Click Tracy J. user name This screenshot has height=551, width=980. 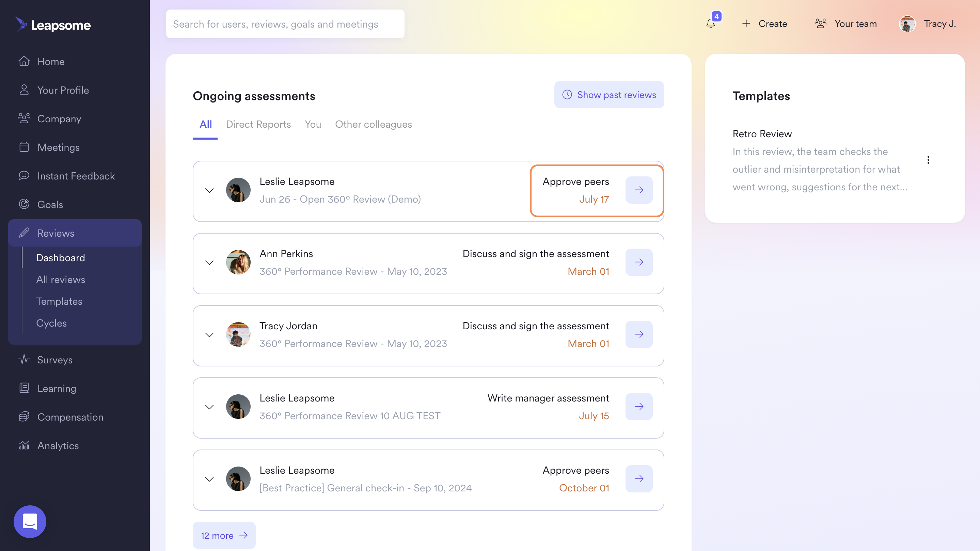click(940, 24)
